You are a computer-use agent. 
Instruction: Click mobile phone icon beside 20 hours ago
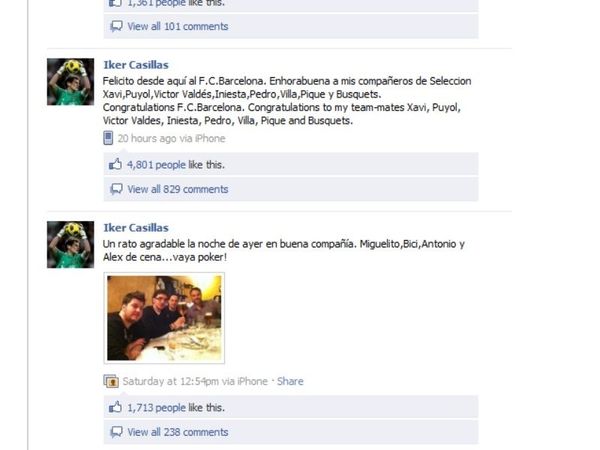108,138
